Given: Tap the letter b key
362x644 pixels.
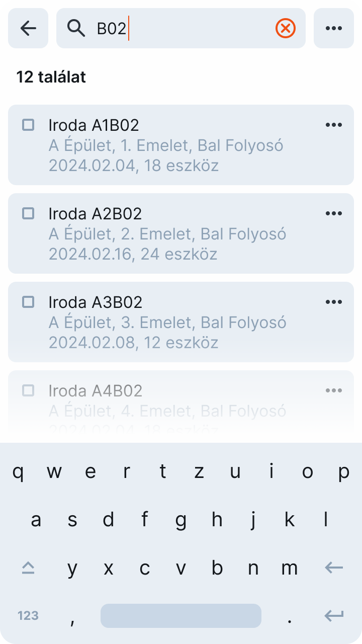Looking at the screenshot, I should pyautogui.click(x=217, y=568).
